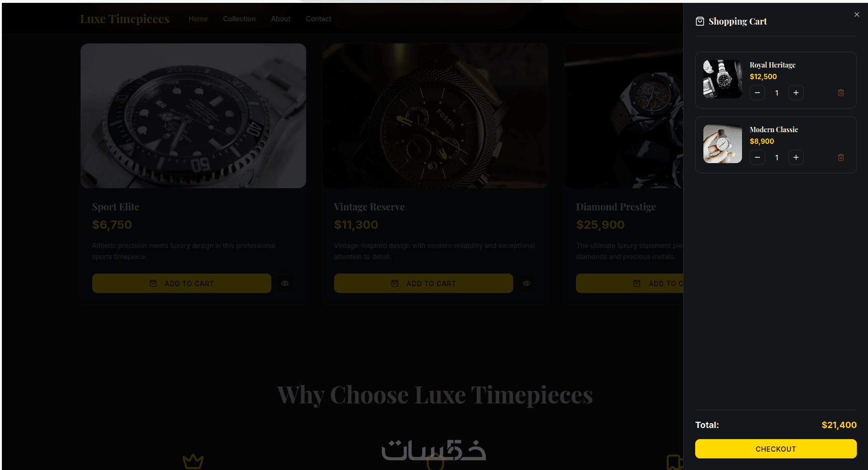Add Diamond Prestige to cart
Screen dimensions: 868x470
630,283
